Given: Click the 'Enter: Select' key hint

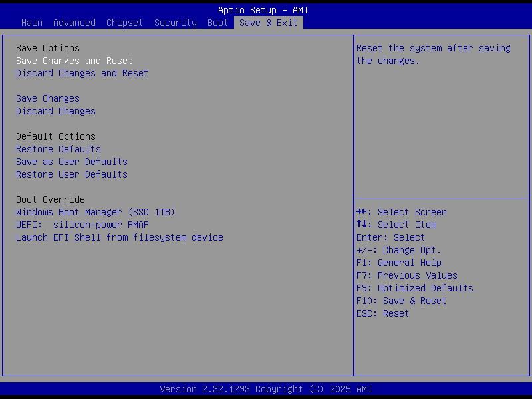Looking at the screenshot, I should 390,237.
